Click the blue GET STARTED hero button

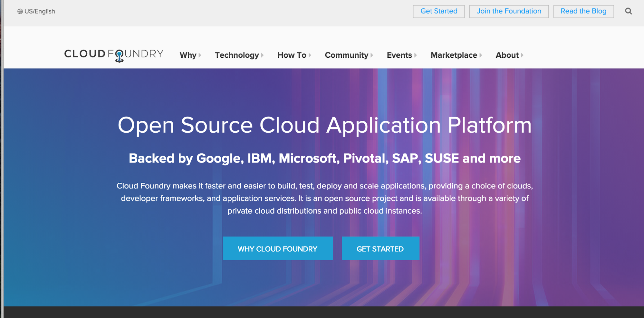(380, 248)
